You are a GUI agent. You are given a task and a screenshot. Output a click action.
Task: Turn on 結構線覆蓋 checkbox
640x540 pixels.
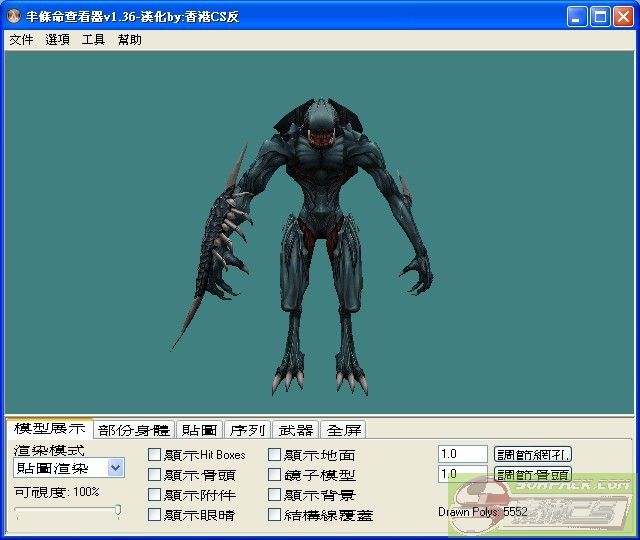pos(275,515)
